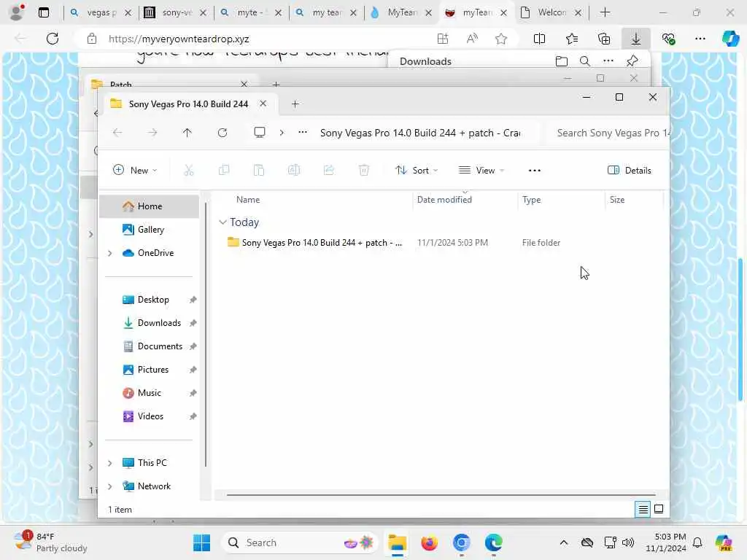
Task: Add this page to Edge favorites
Action: (501, 39)
